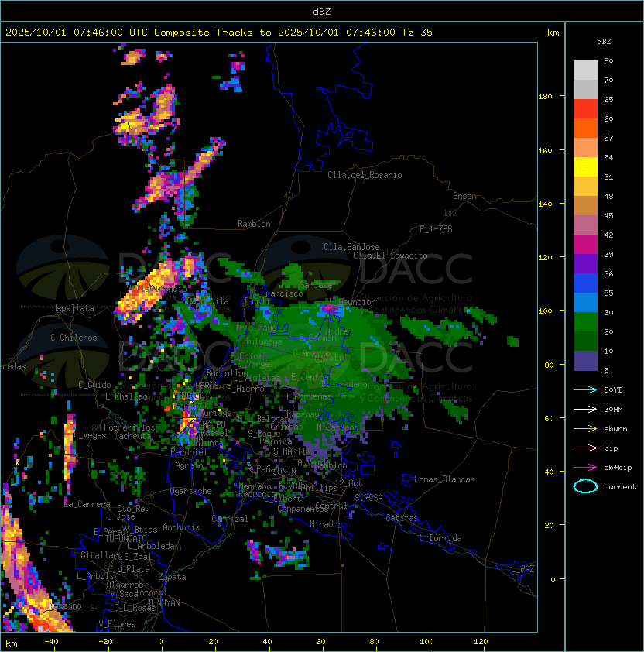The width and height of the screenshot is (644, 652).
Task: Click the 'Lomas_Blancas' map label
Action: coord(444,479)
